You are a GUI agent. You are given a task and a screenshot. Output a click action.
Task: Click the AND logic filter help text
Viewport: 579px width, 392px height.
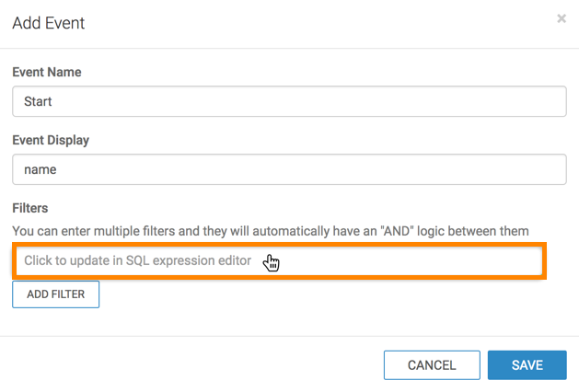pos(276,229)
